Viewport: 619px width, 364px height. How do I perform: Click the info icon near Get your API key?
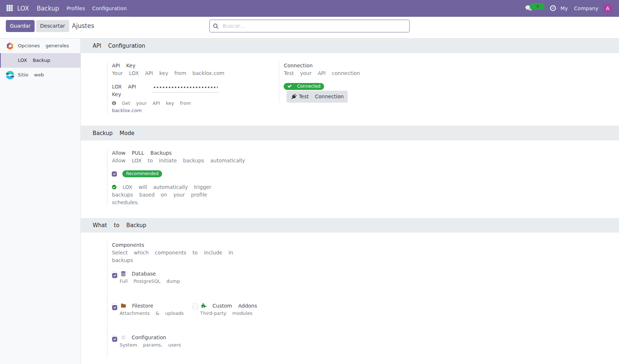click(x=114, y=103)
